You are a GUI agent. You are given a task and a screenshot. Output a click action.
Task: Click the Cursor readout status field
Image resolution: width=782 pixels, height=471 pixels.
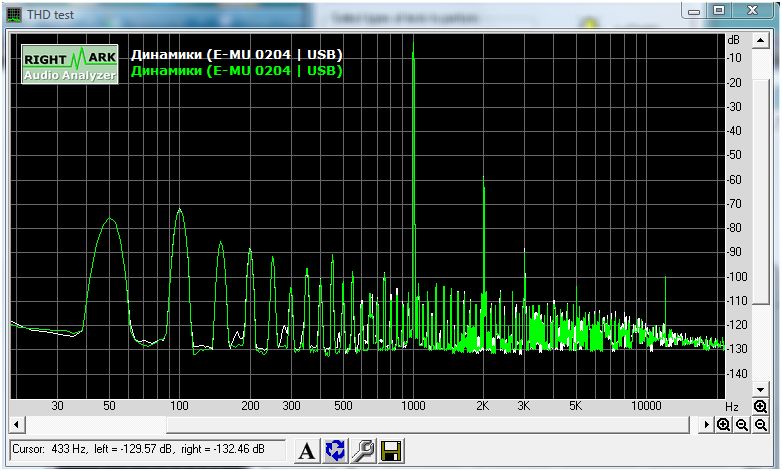[x=148, y=451]
